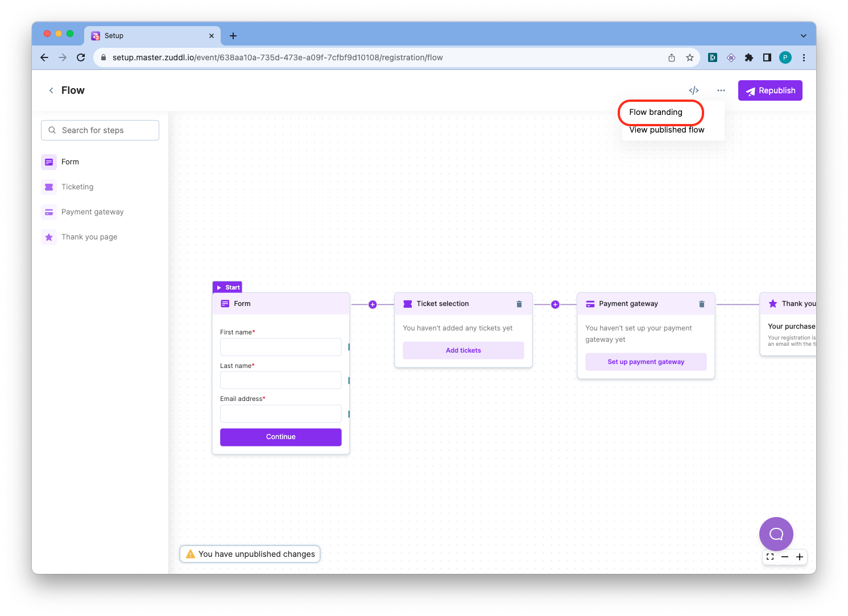Open the Chrome three-dot menu
The height and width of the screenshot is (616, 848).
(804, 57)
